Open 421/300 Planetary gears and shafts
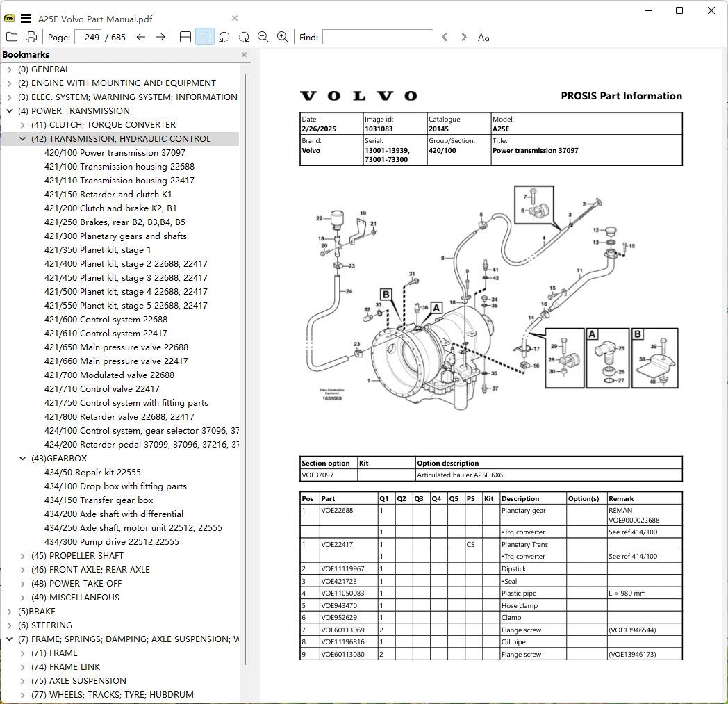Viewport: 728px width, 704px height. pos(115,236)
